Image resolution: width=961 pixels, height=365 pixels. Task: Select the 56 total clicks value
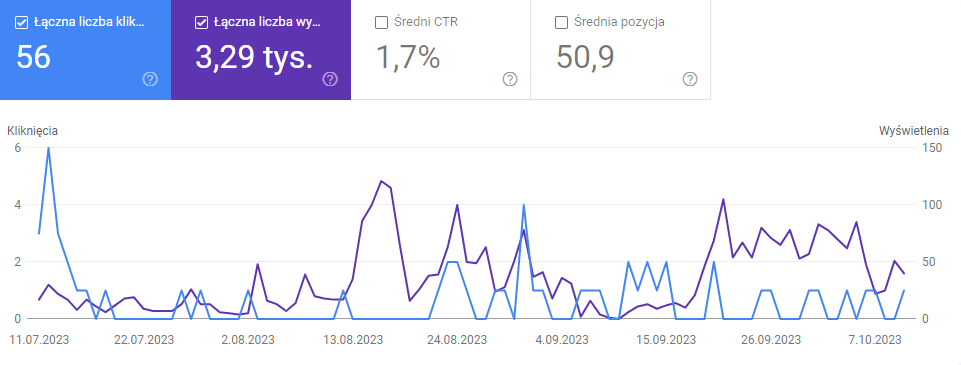(x=33, y=57)
